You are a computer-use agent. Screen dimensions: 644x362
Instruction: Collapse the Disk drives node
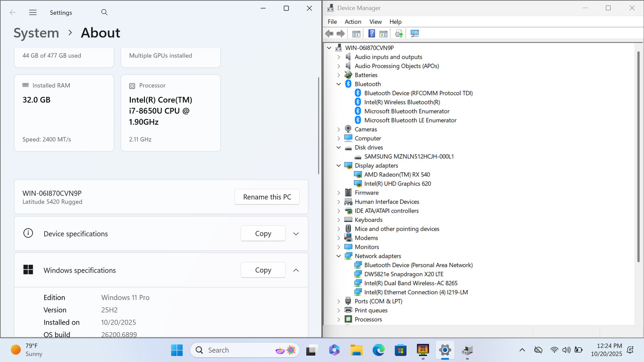339,148
